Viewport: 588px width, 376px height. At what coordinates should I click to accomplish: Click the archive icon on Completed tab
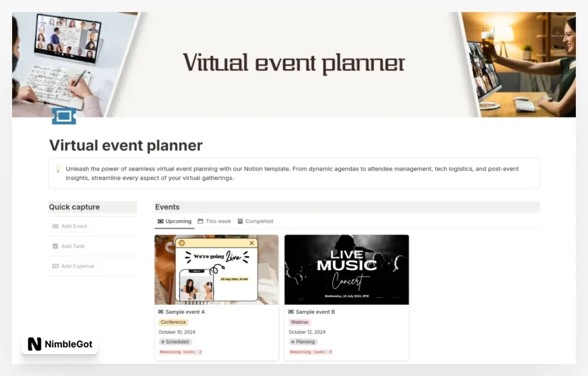click(x=241, y=221)
